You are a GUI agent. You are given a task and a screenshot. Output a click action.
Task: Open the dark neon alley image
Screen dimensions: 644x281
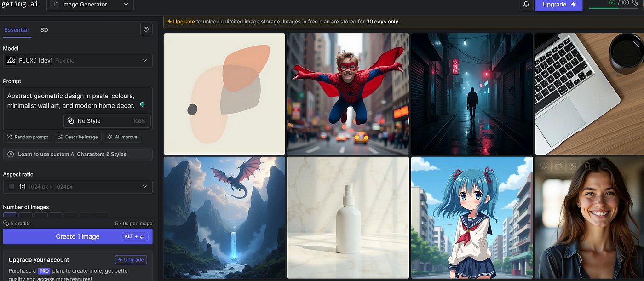pos(472,94)
